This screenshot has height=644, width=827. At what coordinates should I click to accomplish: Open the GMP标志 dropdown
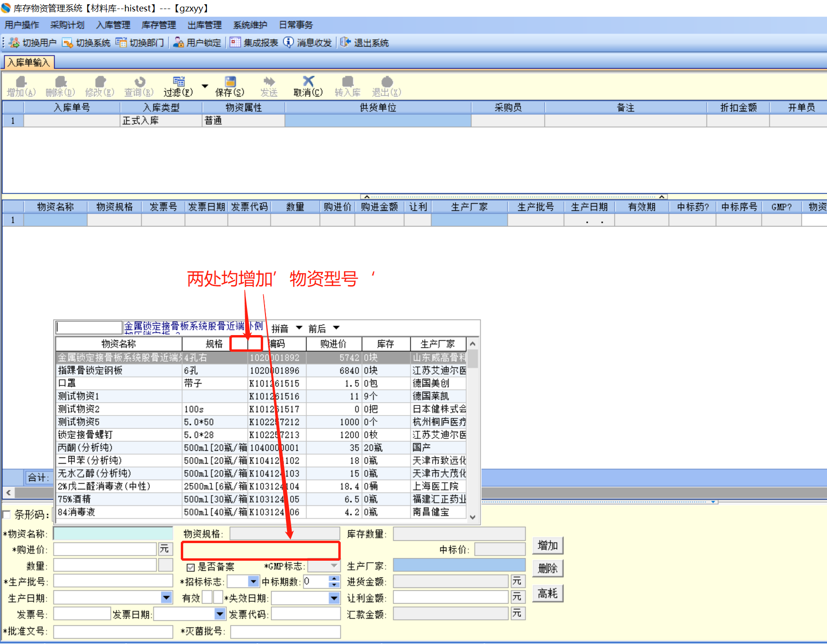(335, 566)
